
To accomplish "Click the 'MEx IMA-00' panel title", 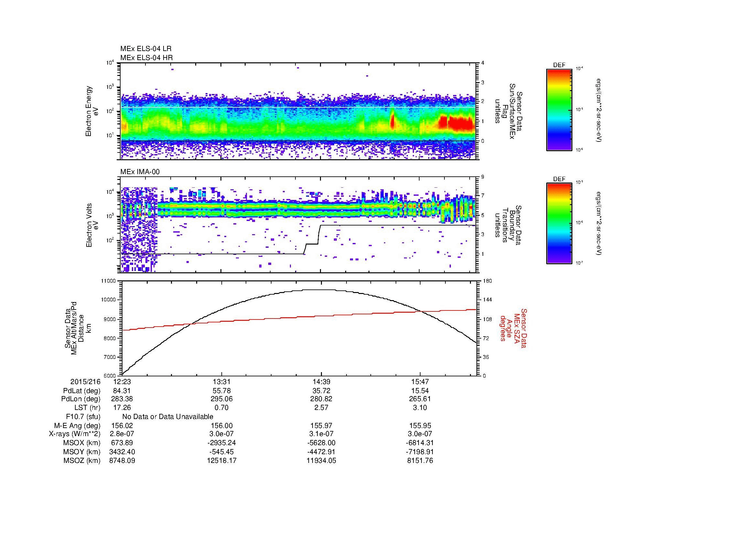I will (x=140, y=172).
